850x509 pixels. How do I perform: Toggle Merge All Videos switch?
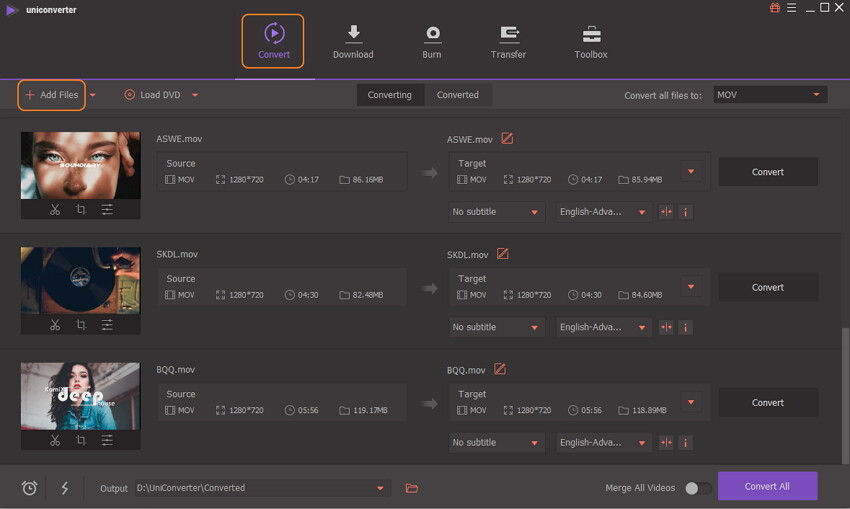coord(698,488)
